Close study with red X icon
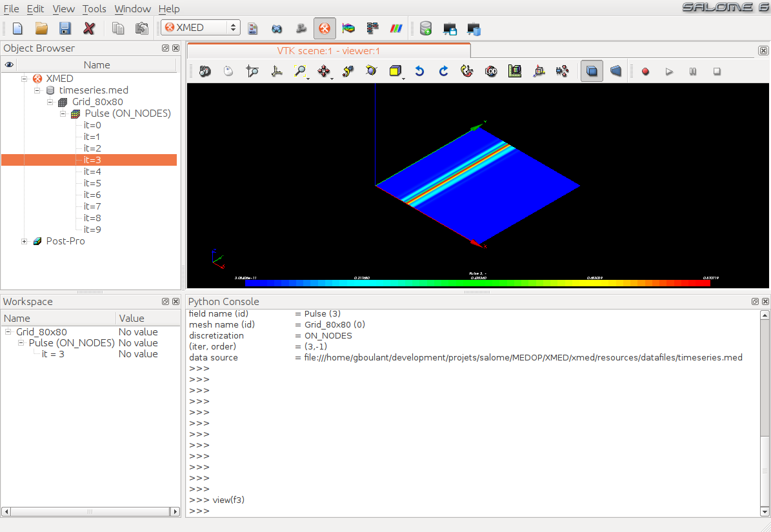The image size is (771, 532). 89,28
